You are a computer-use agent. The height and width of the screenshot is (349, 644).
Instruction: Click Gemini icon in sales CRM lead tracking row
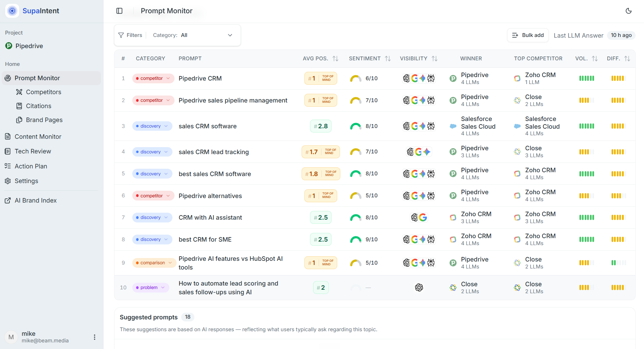coord(427,152)
